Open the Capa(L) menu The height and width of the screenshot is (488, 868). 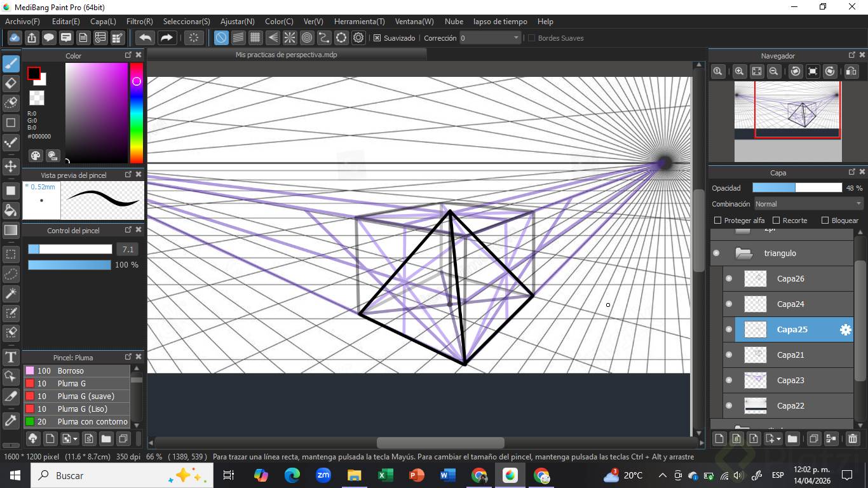pyautogui.click(x=103, y=22)
